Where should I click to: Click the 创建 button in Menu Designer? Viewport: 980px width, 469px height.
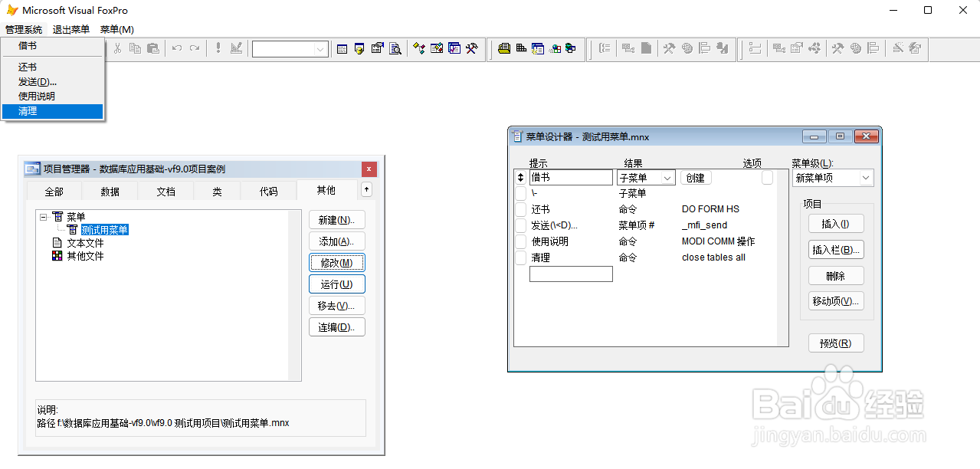[696, 178]
